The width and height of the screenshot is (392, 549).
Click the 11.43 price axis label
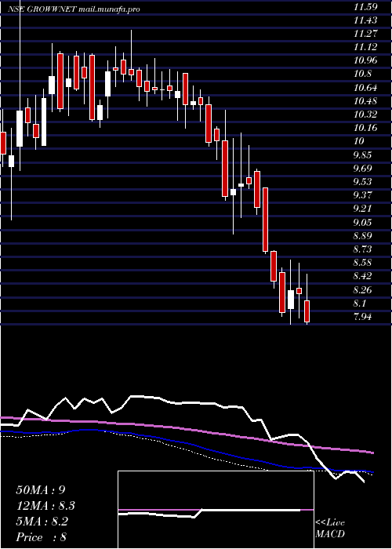point(365,20)
